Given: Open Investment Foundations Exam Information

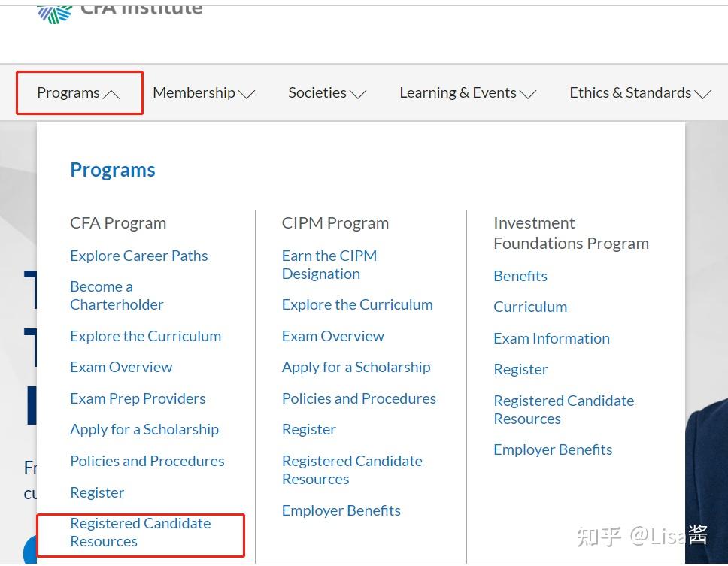Looking at the screenshot, I should point(551,338).
